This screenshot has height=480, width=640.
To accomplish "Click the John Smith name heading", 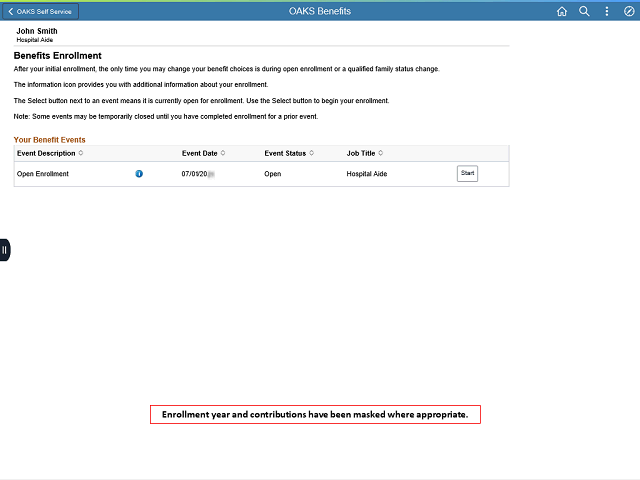I will click(x=37, y=31).
